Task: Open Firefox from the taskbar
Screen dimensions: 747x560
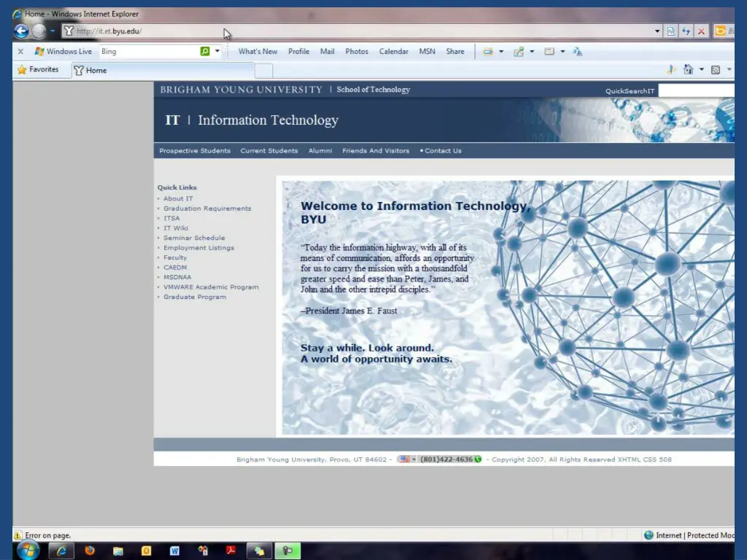Action: click(89, 551)
